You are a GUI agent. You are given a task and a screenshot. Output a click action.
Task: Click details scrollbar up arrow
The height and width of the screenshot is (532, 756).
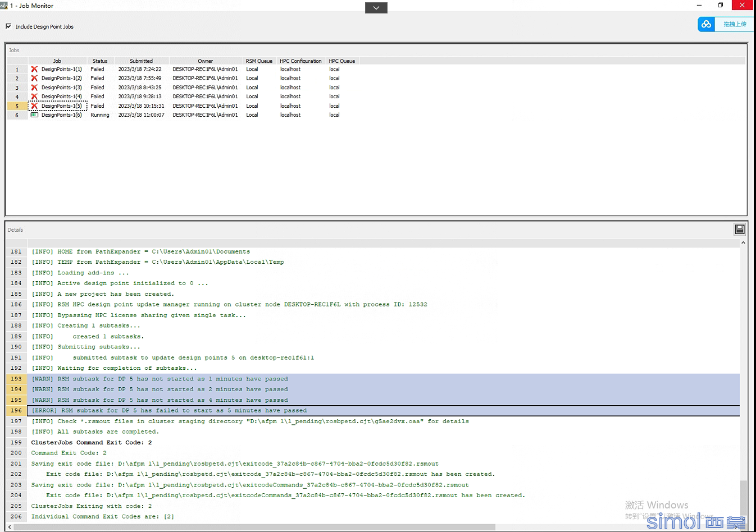743,243
